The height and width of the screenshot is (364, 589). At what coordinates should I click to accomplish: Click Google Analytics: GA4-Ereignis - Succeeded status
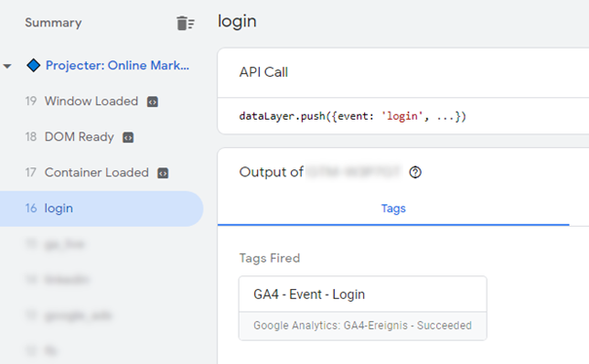pyautogui.click(x=362, y=325)
